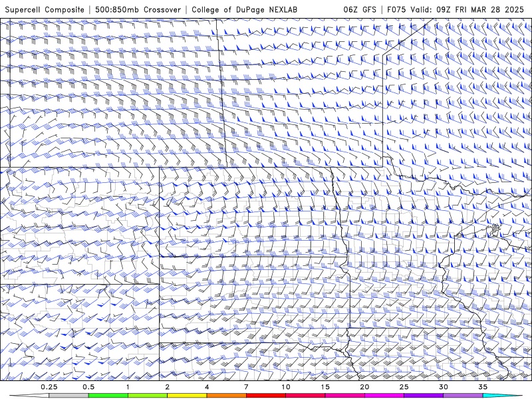Click the 'College of DuPage NEXLAB' text

click(244, 9)
